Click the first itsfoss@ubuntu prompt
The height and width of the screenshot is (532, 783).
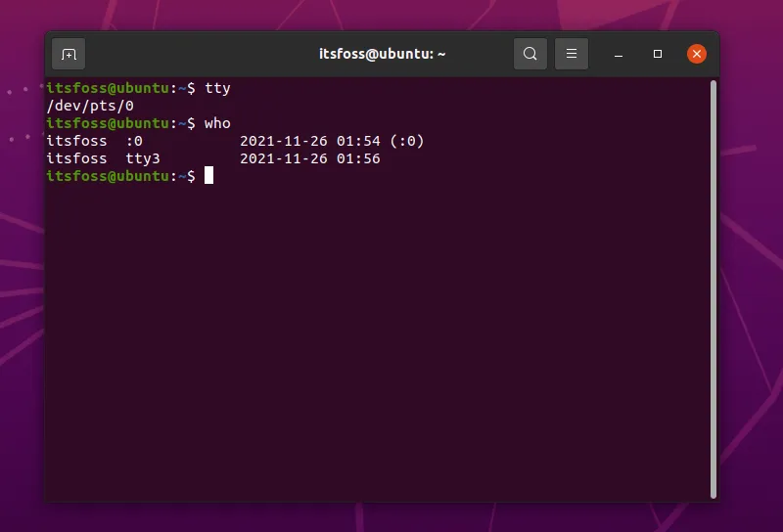[x=108, y=88]
